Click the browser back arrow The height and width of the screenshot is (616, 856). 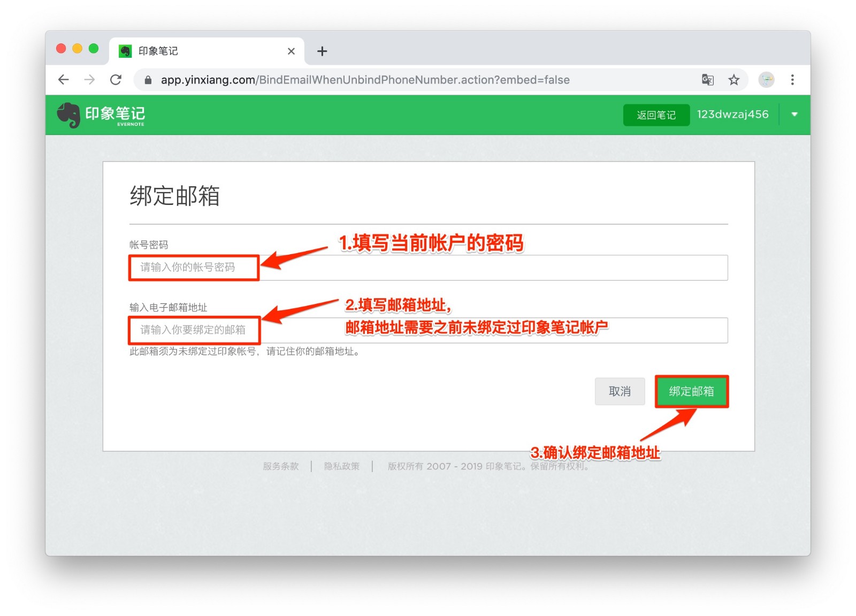click(64, 80)
